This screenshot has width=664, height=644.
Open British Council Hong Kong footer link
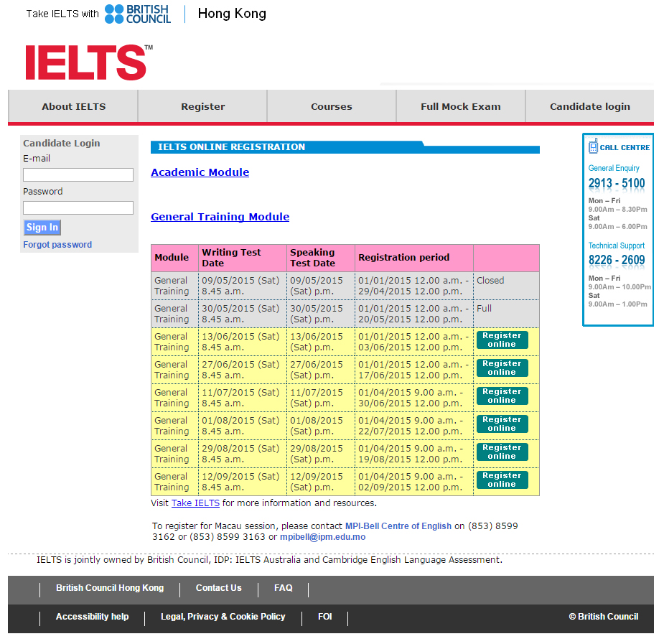110,588
